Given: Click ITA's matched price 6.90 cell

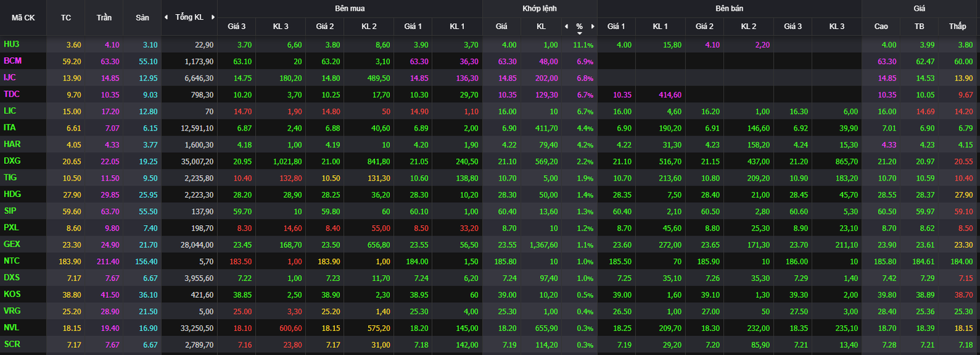Looking at the screenshot, I should (x=501, y=128).
